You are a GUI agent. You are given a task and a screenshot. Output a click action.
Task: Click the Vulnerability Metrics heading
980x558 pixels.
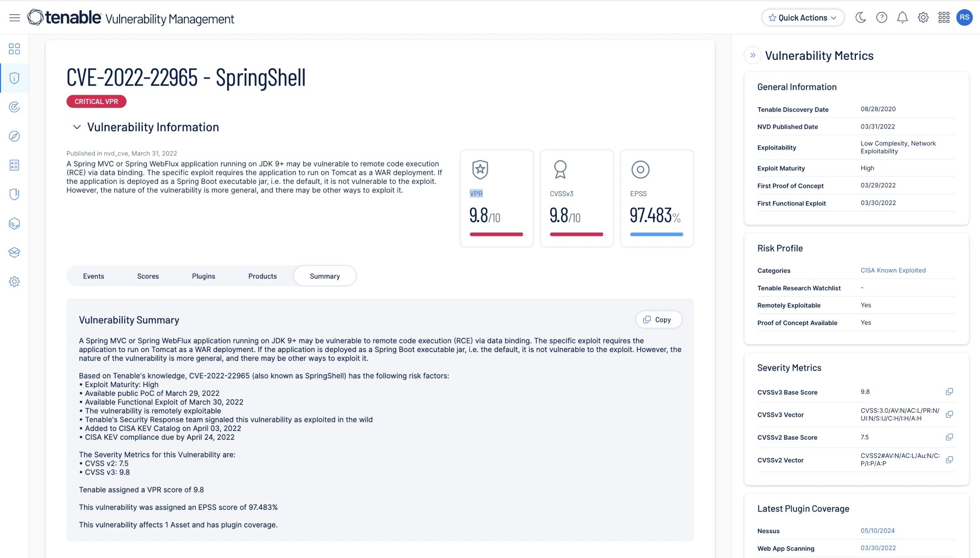[819, 55]
